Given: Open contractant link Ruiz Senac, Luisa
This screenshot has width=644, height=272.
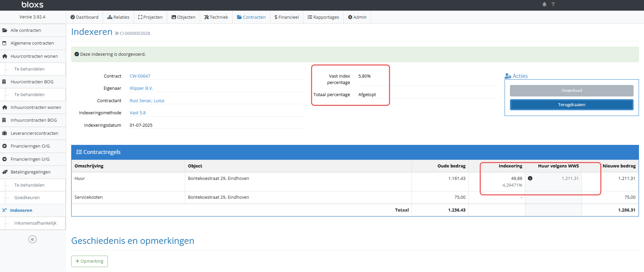Looking at the screenshot, I should click(x=147, y=100).
